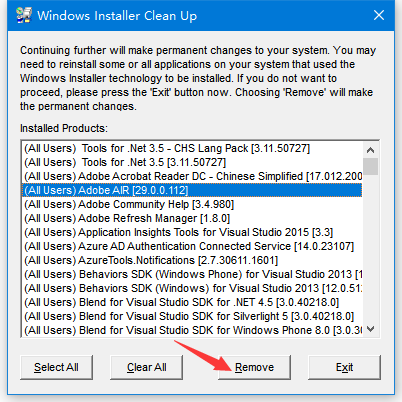Select Tools for .Net 3.5 CHS Lang Pack
Screen dimensions: 402x402
click(x=192, y=148)
